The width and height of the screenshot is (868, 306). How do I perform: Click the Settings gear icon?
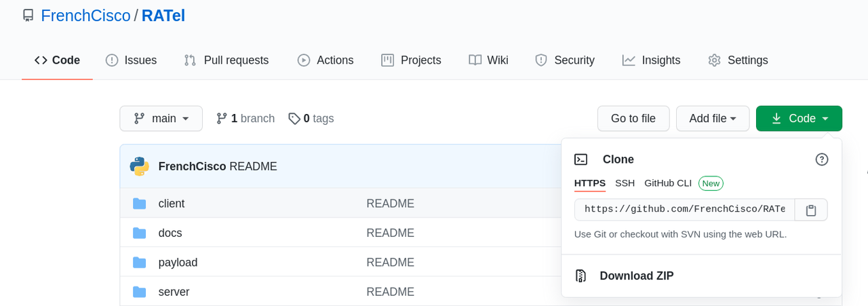pyautogui.click(x=714, y=60)
